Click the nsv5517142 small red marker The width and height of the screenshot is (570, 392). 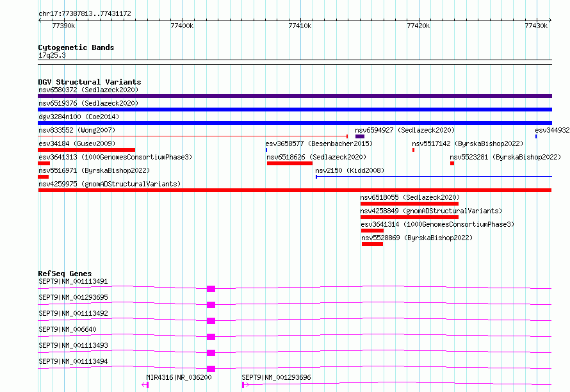[x=413, y=150]
